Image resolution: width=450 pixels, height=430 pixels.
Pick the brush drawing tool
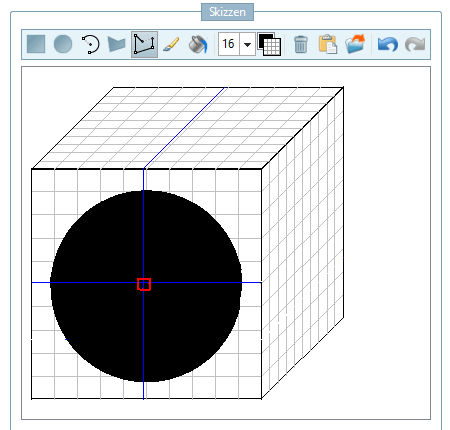pyautogui.click(x=171, y=44)
